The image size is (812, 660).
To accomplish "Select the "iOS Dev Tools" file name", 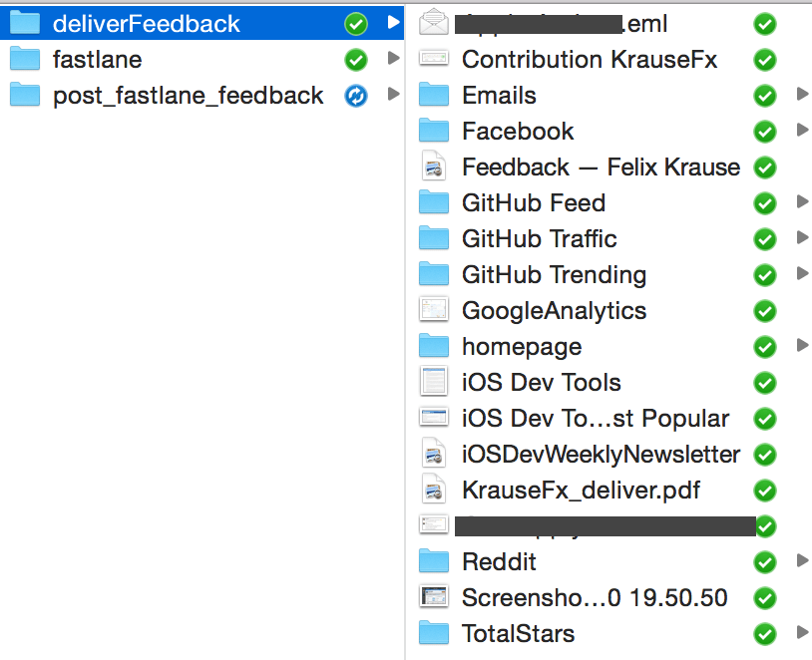I will click(x=542, y=383).
